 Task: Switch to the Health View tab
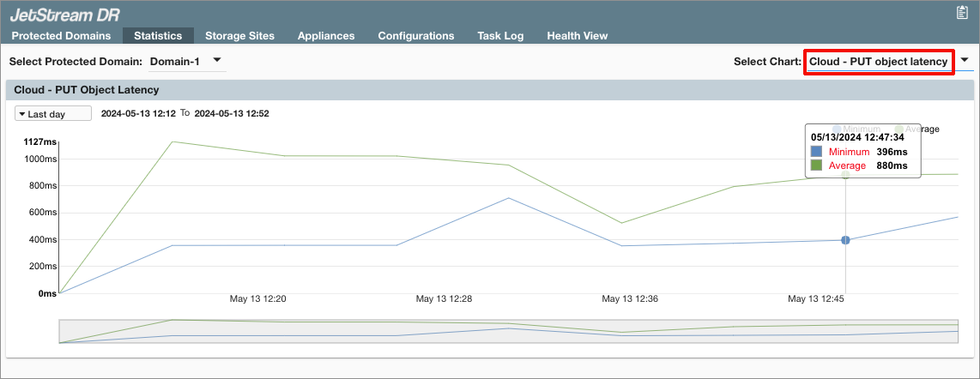578,36
